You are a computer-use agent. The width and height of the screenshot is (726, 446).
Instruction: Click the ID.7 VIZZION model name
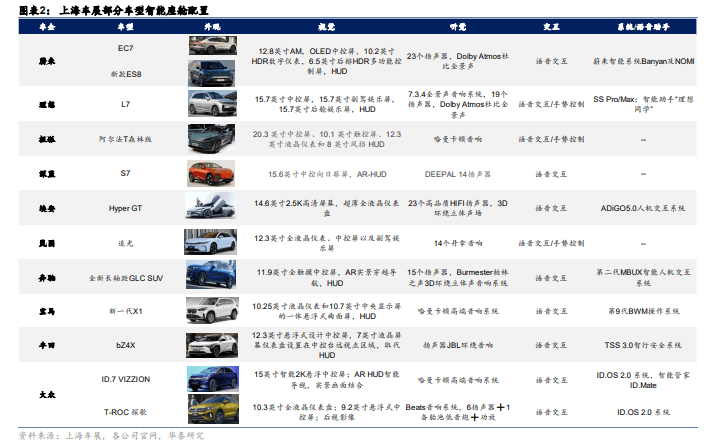[x=125, y=379]
